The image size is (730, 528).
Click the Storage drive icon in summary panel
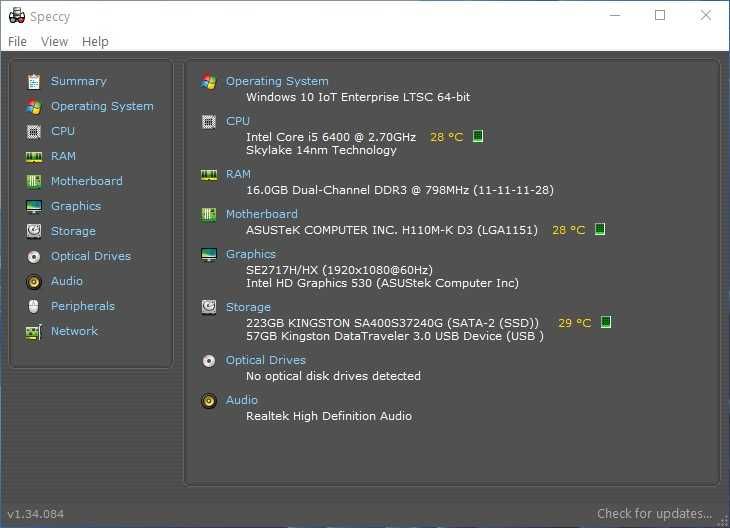pyautogui.click(x=209, y=307)
